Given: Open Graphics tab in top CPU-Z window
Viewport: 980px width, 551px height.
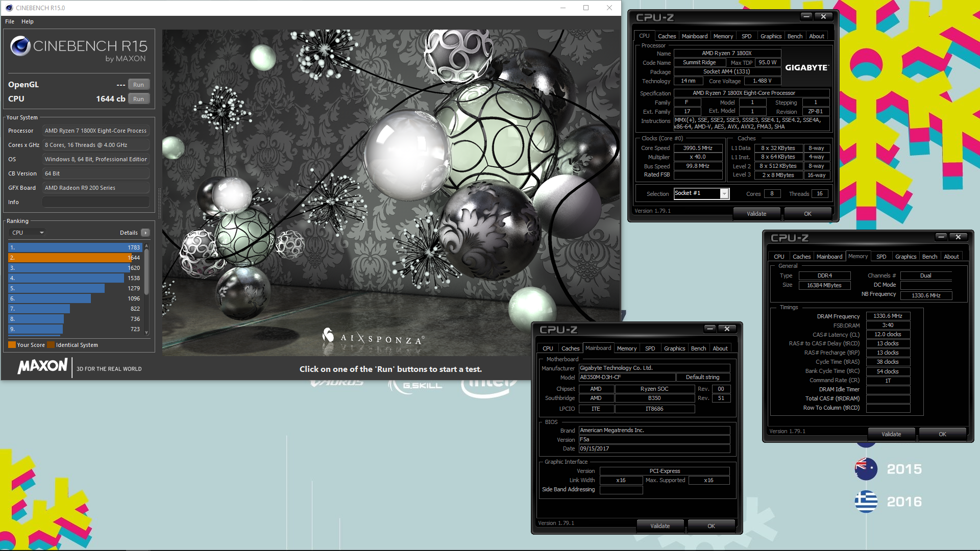Looking at the screenshot, I should (x=771, y=36).
